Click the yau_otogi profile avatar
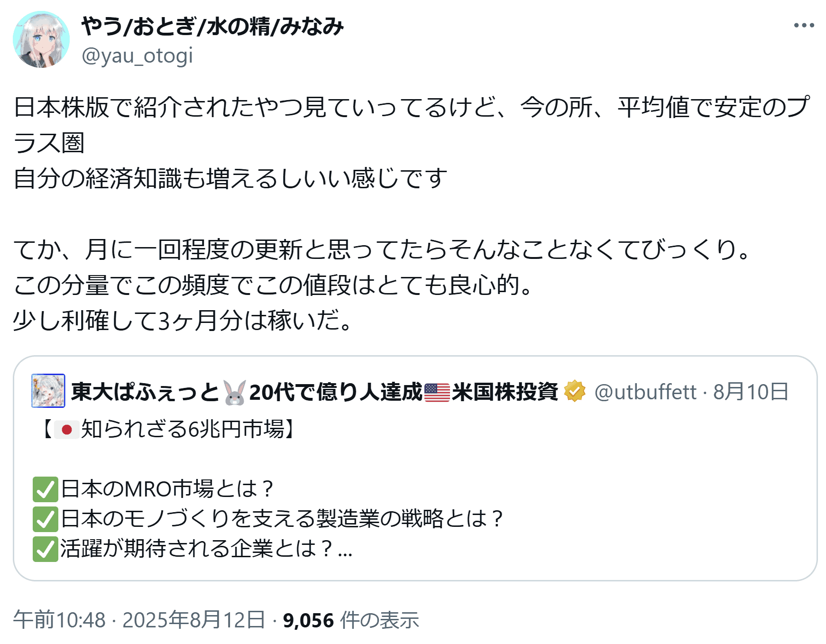Viewport: 826px width, 644px height. [41, 40]
